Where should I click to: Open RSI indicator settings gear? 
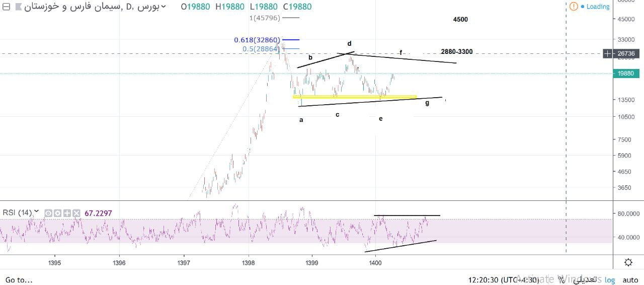pos(57,213)
